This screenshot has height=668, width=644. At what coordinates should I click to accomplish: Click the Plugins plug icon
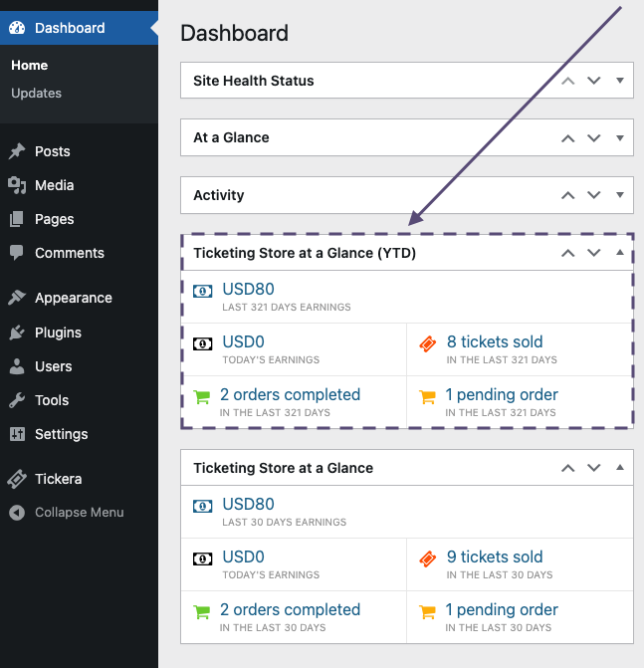[17, 333]
